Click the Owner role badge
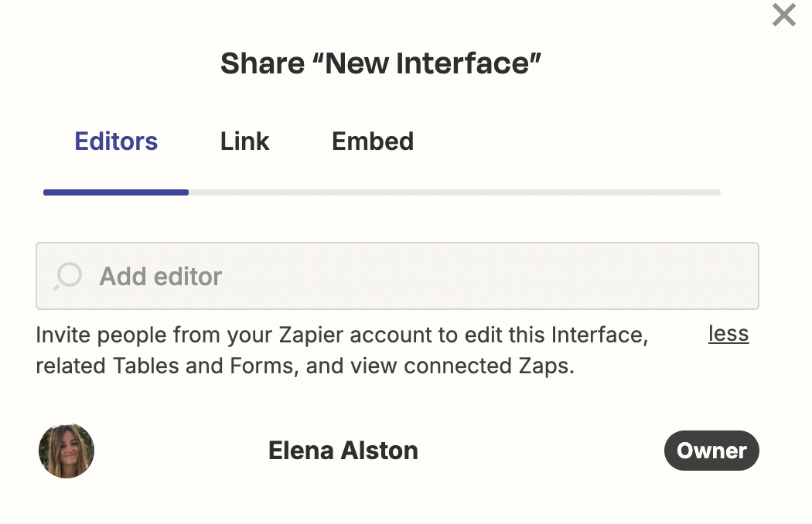Viewport: 812px width, 524px height. 711,451
